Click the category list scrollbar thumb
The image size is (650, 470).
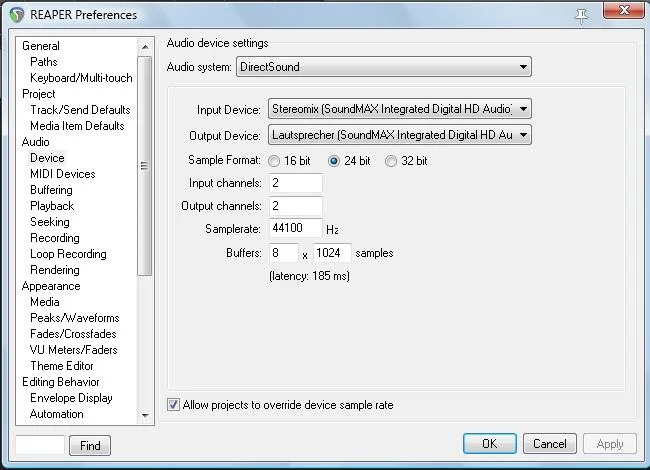145,166
